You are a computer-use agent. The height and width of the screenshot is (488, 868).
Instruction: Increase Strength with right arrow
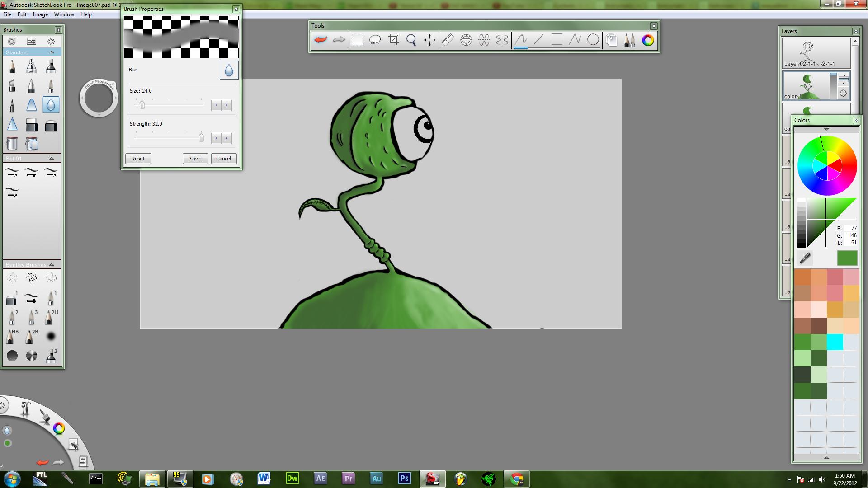click(227, 138)
